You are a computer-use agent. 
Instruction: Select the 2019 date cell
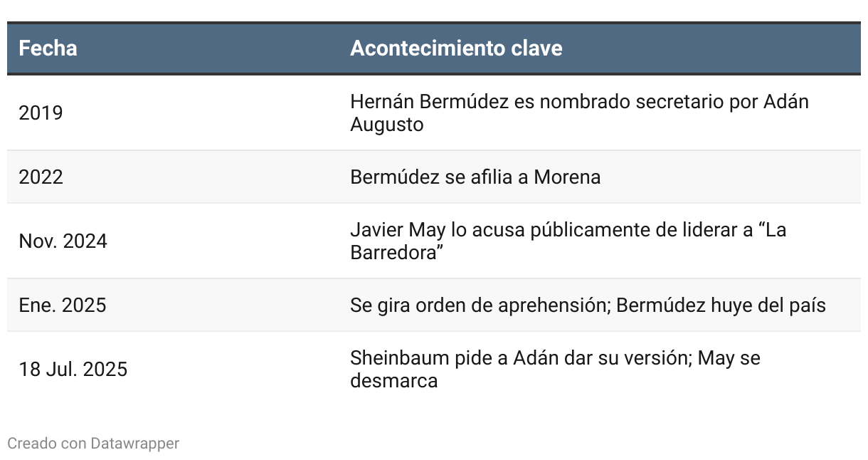[x=41, y=113]
